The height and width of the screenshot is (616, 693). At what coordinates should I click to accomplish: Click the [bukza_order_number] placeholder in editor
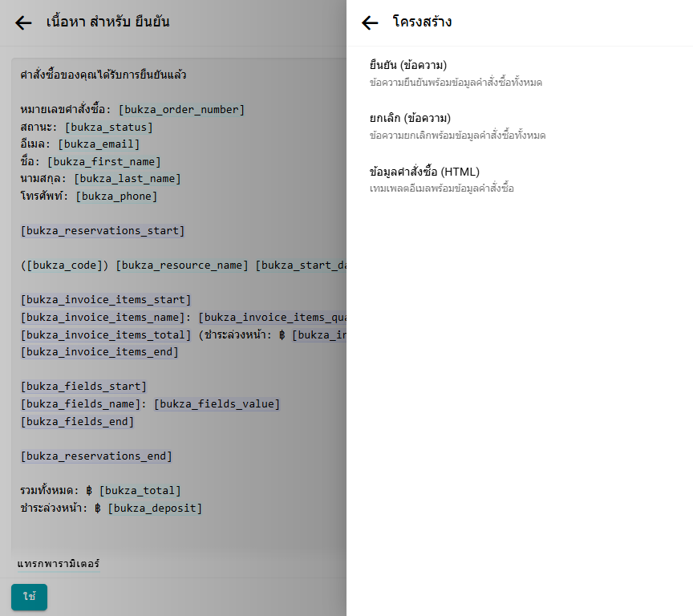coord(181,110)
